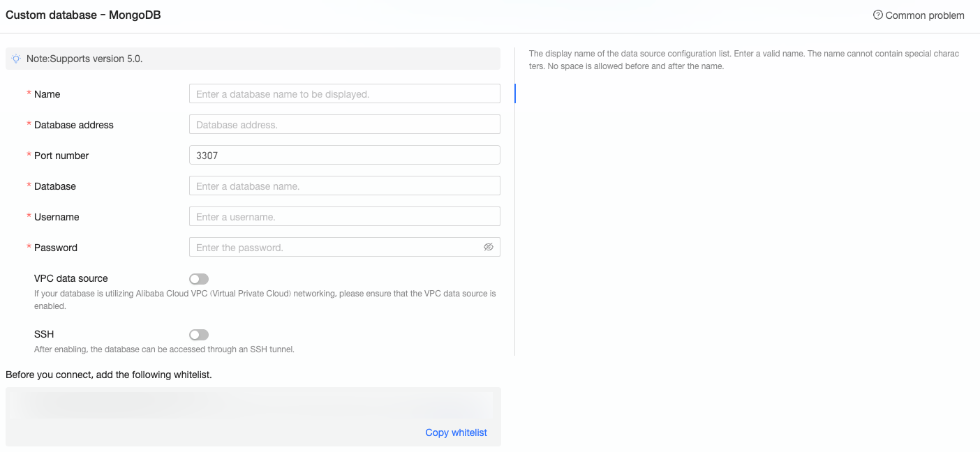This screenshot has width=980, height=452.
Task: Focus the Username text field
Action: coord(344,216)
